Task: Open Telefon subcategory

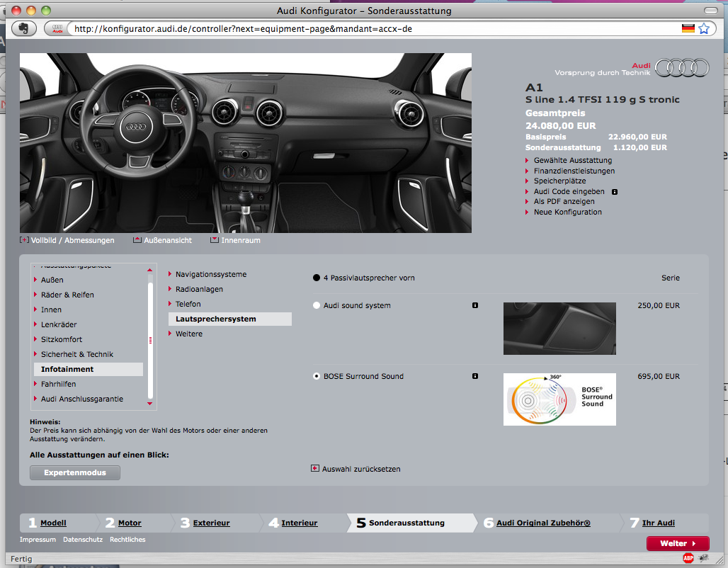Action: click(x=188, y=305)
